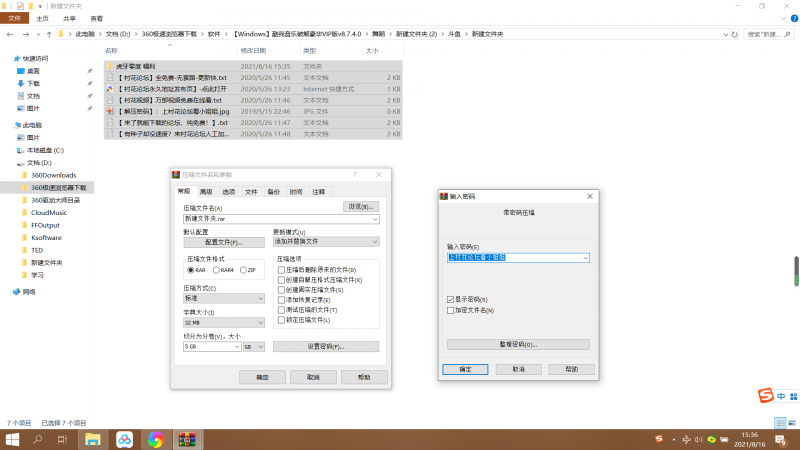Click the taskbar search icon
The height and width of the screenshot is (450, 800).
[38, 439]
